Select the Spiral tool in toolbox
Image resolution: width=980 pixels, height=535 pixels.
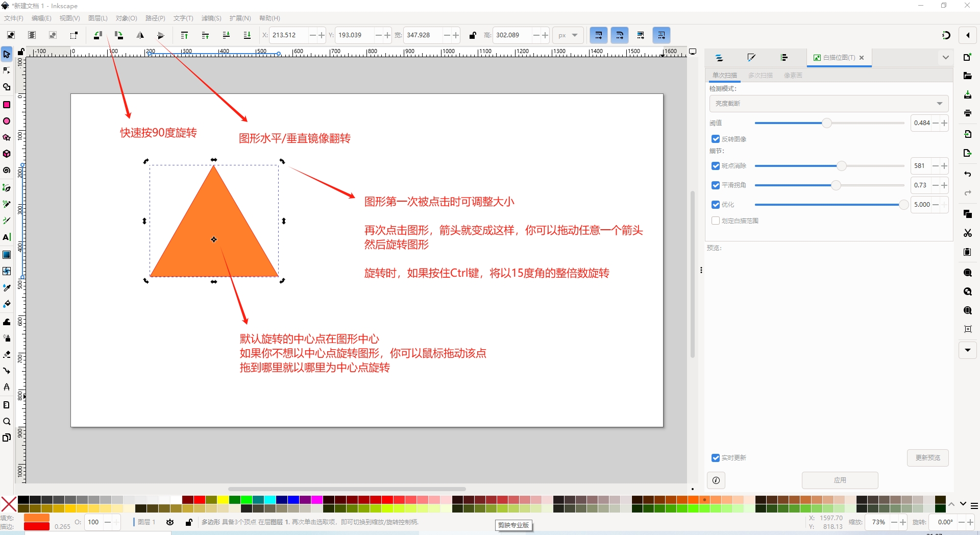tap(7, 171)
